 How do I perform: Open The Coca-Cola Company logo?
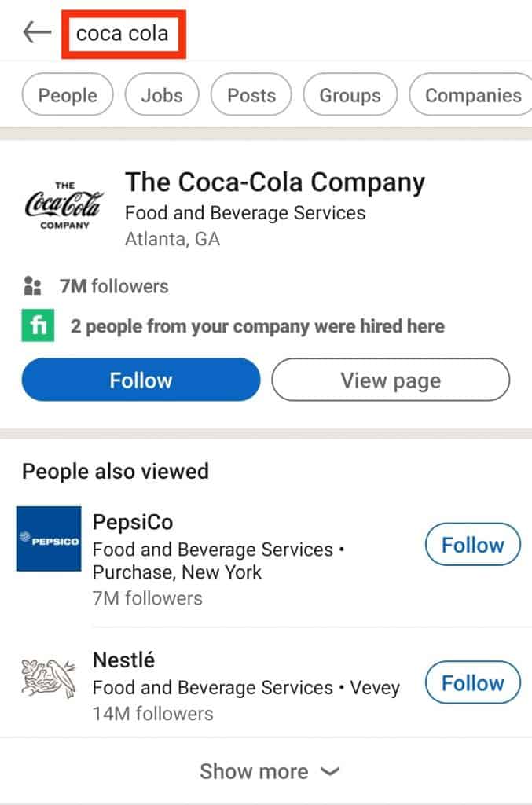[x=64, y=206]
